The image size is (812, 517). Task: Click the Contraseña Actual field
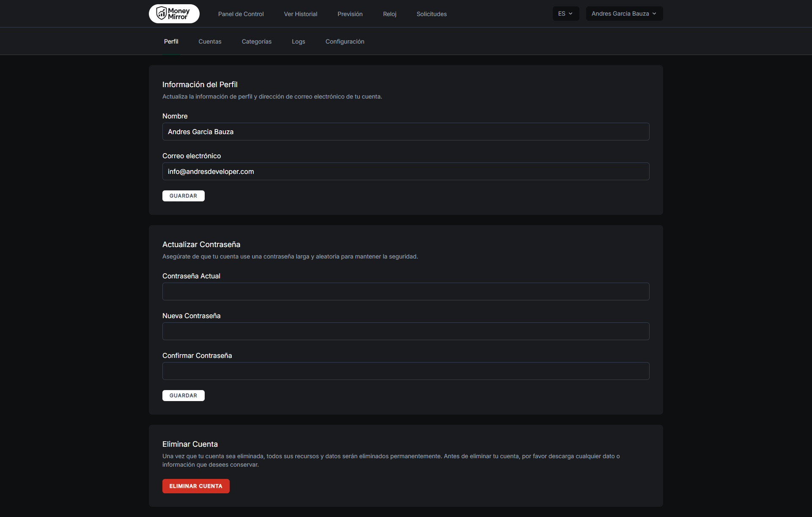coord(406,291)
